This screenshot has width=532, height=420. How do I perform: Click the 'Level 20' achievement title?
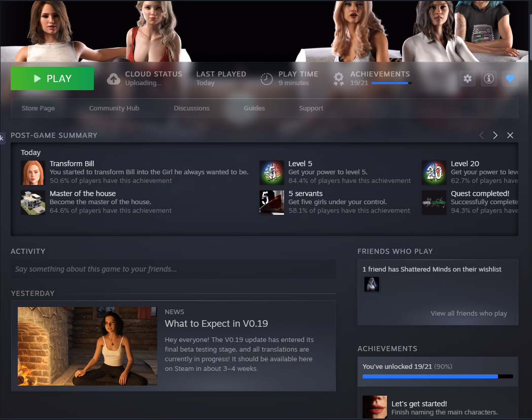pos(465,164)
